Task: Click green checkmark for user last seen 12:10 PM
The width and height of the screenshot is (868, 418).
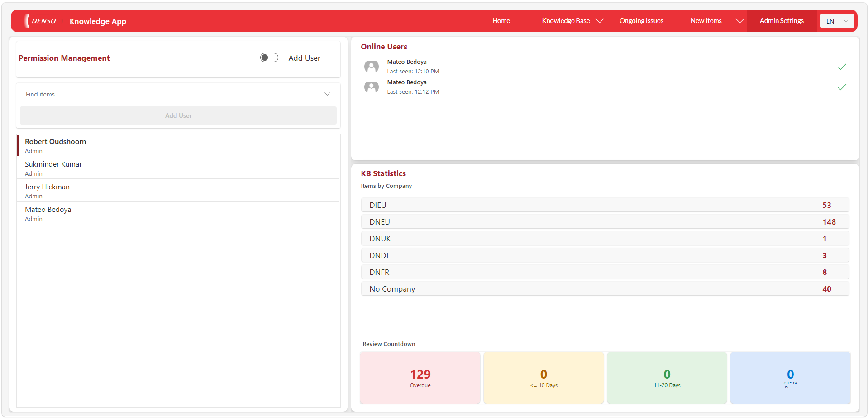Action: pos(842,67)
